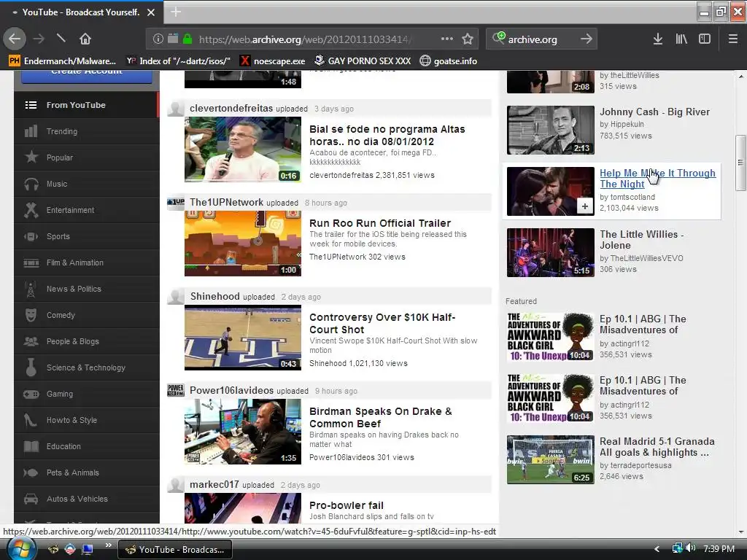Click the People & Blogs icon

(31, 341)
